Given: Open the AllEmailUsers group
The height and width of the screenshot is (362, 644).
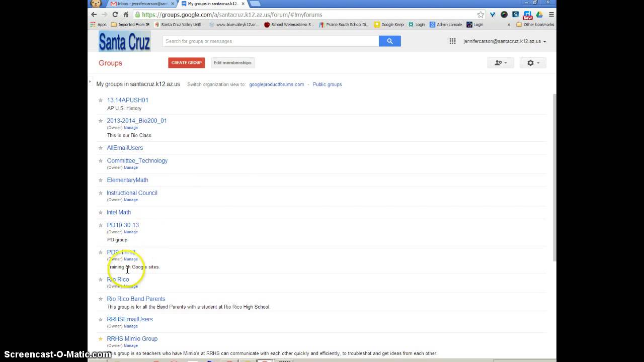Looking at the screenshot, I should pos(125,148).
